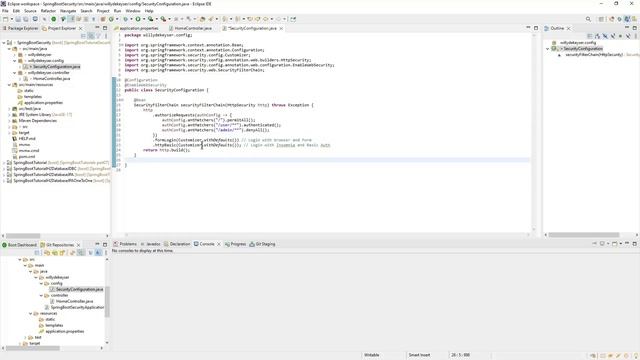This screenshot has width=640, height=360.
Task: Click the green Boot Dashboard relaunch toolbar icon
Action: point(53,19)
